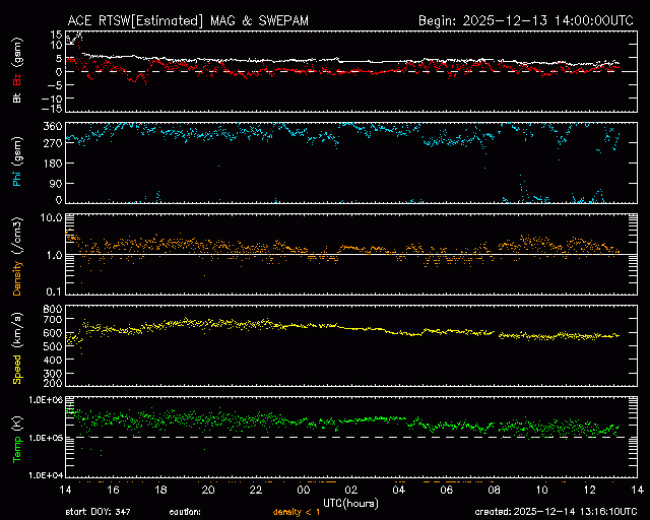
Task: Click the '18' hour label on time axis
Action: (160, 490)
